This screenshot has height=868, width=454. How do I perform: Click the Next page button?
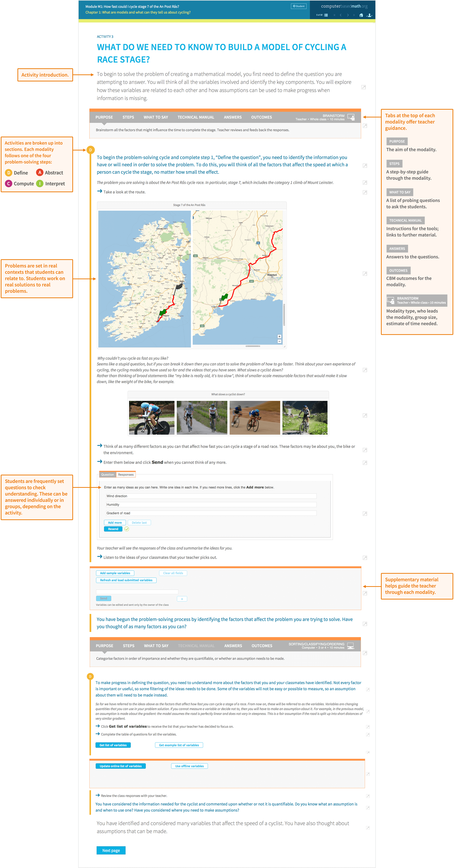pyautogui.click(x=111, y=850)
